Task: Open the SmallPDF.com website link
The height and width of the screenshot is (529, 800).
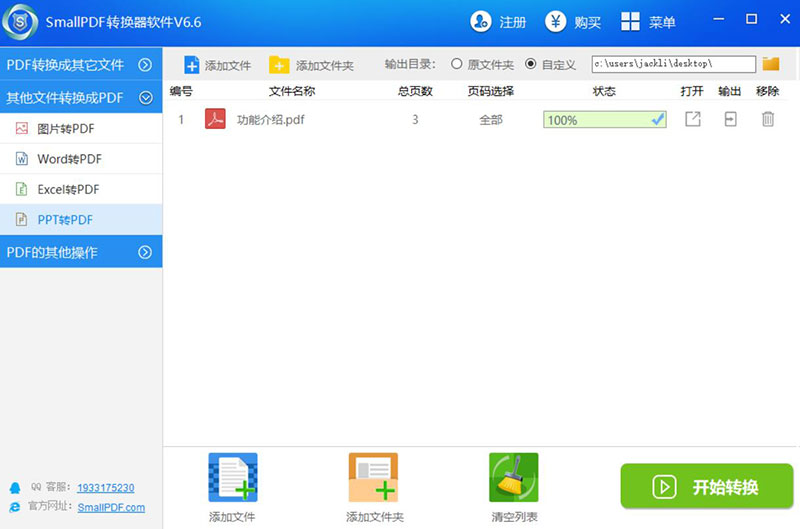Action: [111, 507]
